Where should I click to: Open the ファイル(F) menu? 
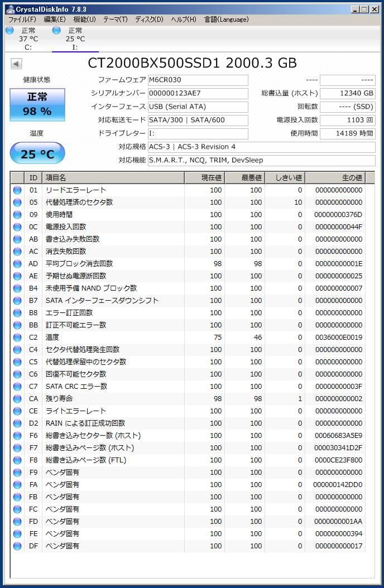point(22,19)
